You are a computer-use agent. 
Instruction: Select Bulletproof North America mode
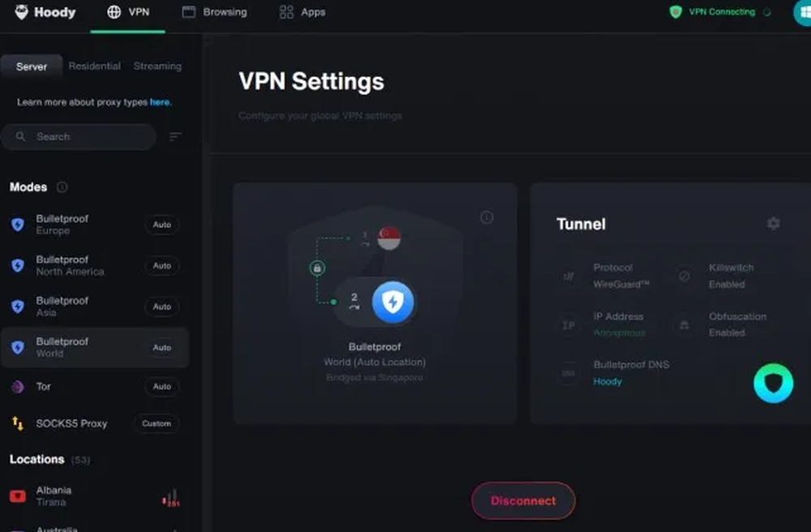click(95, 265)
